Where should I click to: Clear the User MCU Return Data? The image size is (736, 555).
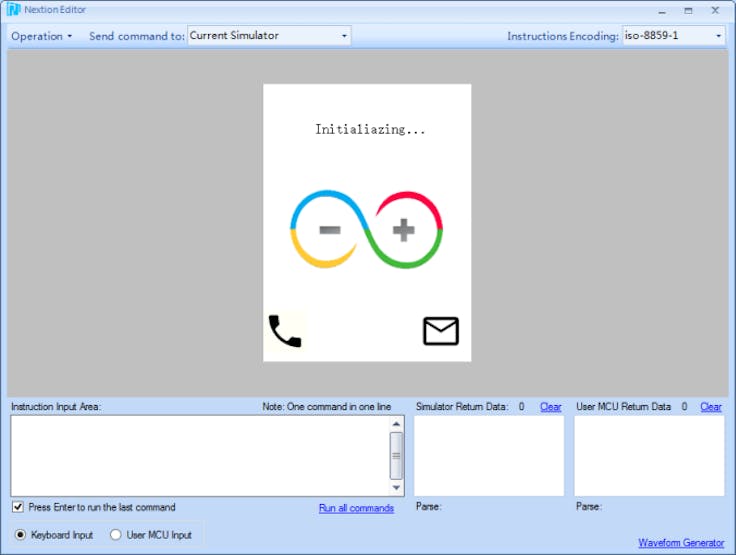(x=711, y=407)
